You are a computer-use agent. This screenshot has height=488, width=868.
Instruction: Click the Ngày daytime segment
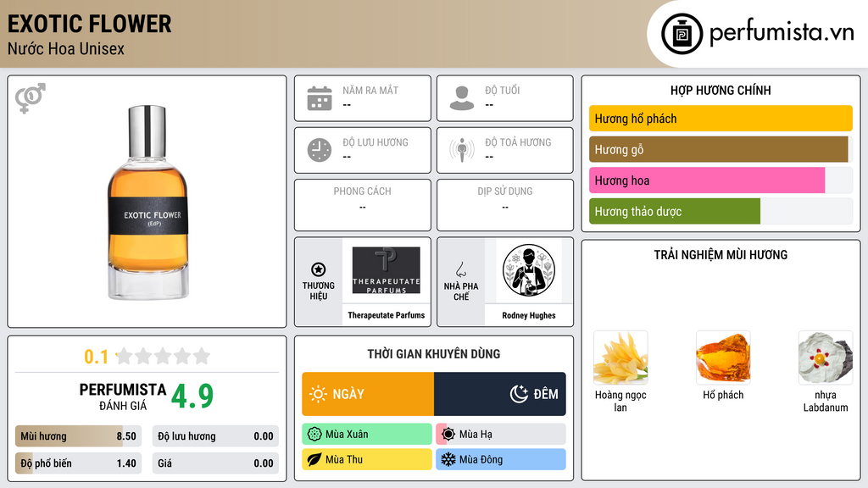coord(368,394)
